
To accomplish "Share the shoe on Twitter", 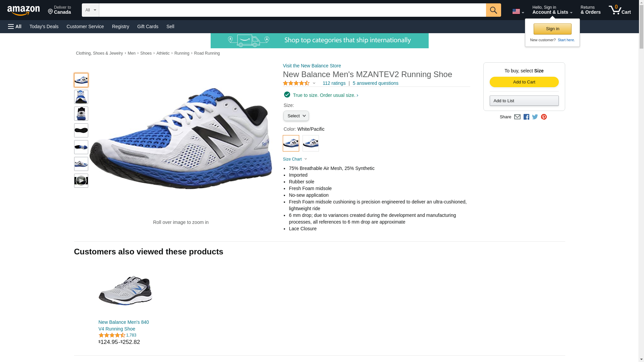I will click(535, 117).
